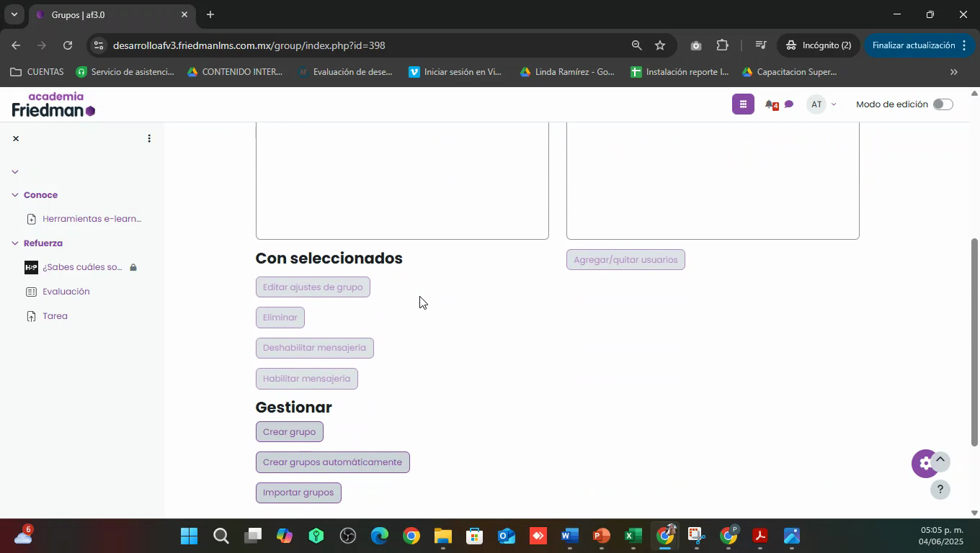Screen dimensions: 980x553
Task: Click the purple settings gear floating button
Action: coord(923,464)
